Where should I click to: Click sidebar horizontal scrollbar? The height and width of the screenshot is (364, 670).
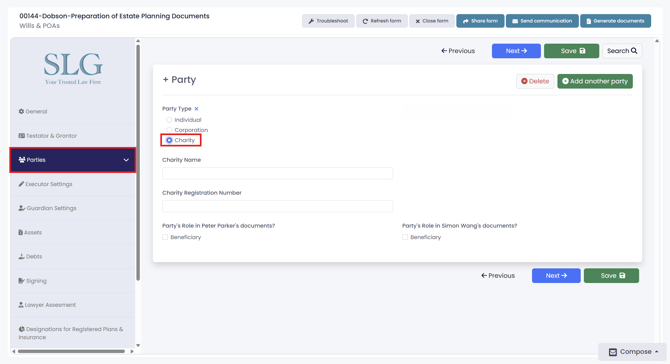click(71, 351)
